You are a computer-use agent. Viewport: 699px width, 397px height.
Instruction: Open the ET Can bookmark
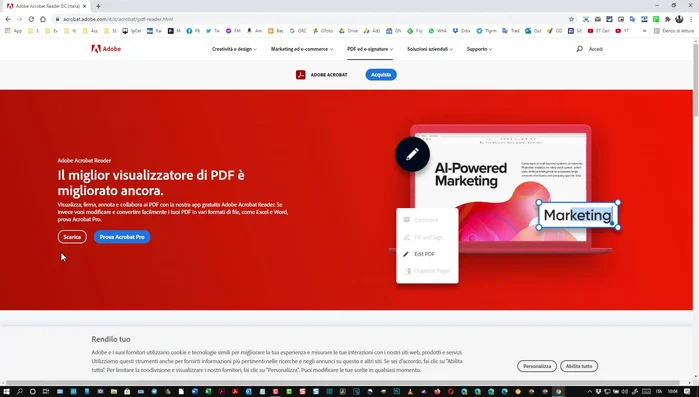[598, 31]
